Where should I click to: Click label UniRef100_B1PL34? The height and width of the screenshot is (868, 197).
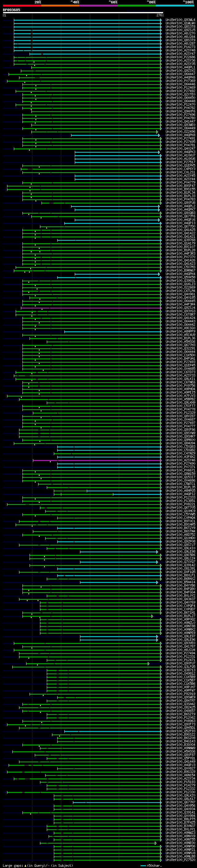180,193
